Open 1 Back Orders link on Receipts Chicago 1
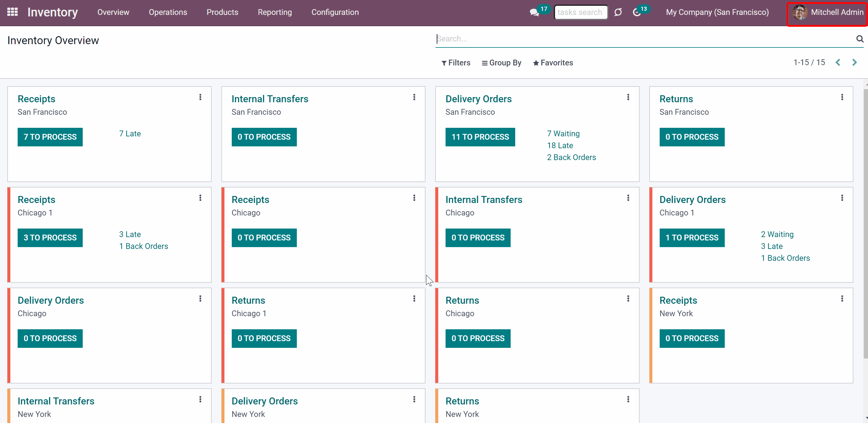 pyautogui.click(x=144, y=246)
